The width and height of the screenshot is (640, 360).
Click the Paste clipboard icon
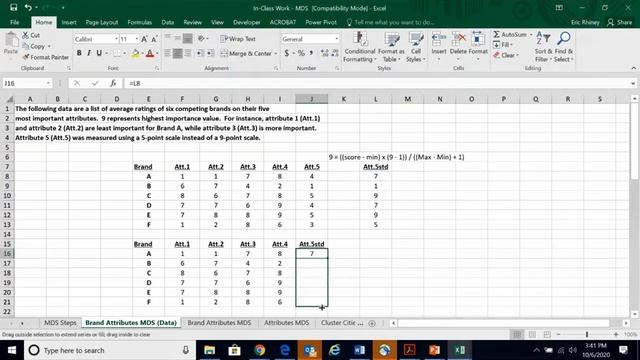(x=11, y=41)
